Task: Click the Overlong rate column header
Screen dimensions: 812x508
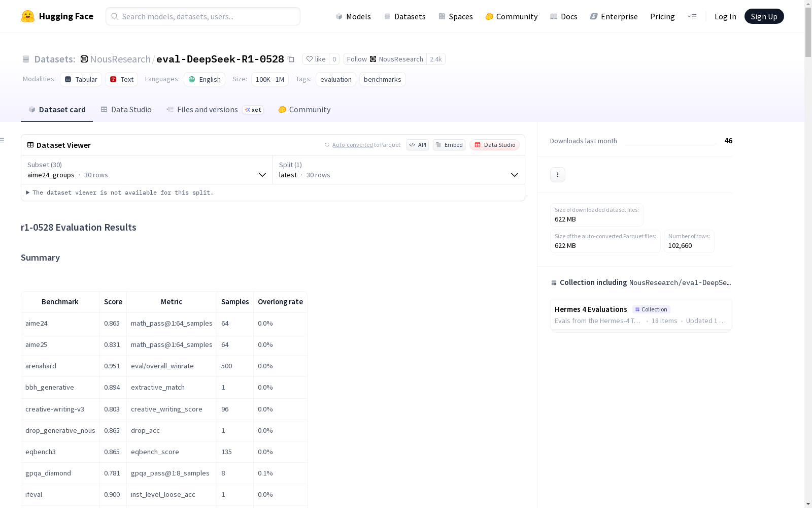Action: pyautogui.click(x=280, y=302)
